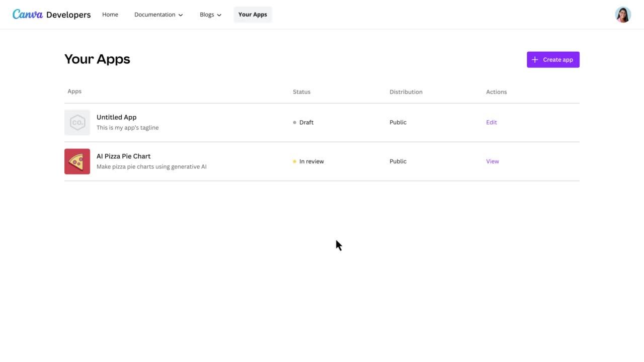
Task: Click the AI Pizza Pie Chart icon
Action: pyautogui.click(x=77, y=161)
